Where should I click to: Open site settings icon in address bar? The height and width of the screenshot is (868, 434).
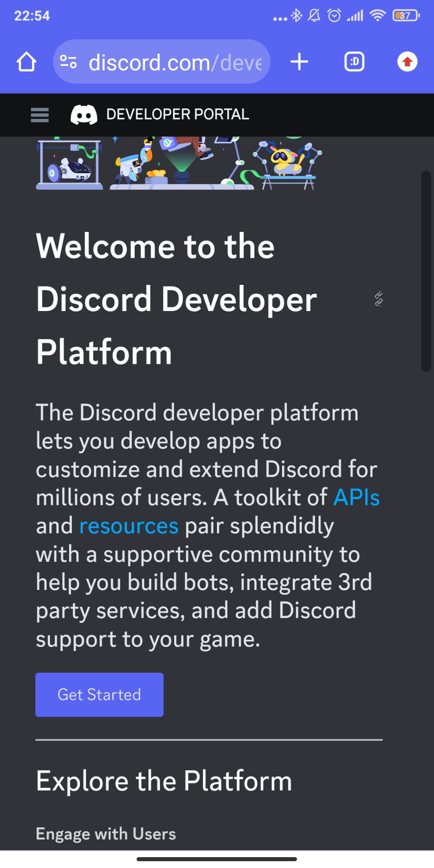[68, 62]
